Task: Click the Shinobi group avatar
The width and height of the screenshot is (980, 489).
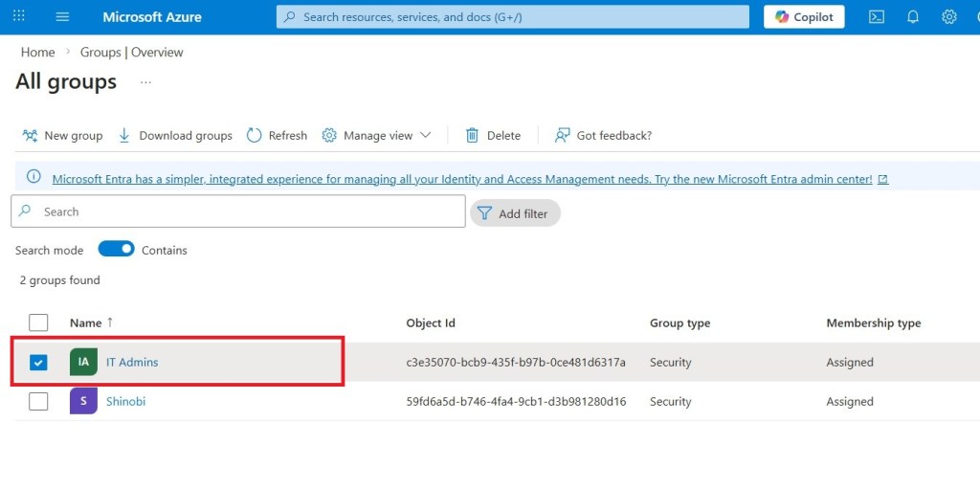Action: (x=83, y=401)
